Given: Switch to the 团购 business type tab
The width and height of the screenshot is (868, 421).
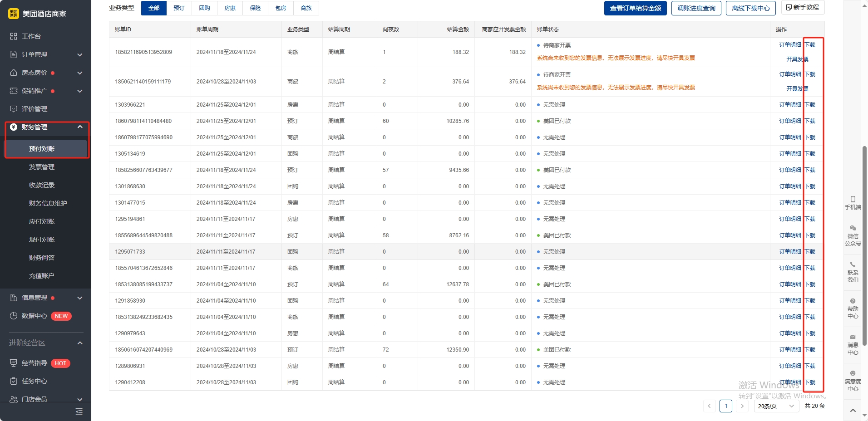Looking at the screenshot, I should point(204,8).
